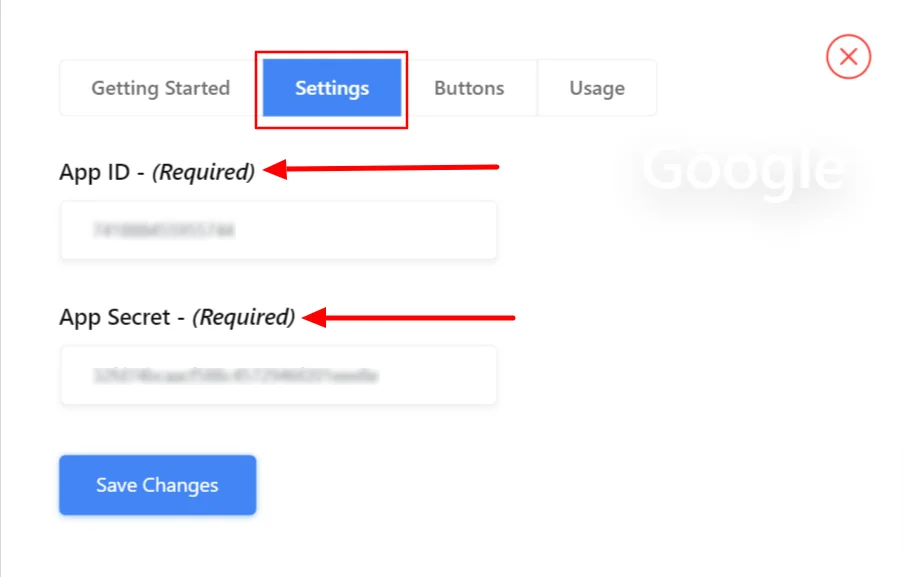The image size is (903, 577).
Task: Select the blurred App ID value text
Action: pos(163,231)
